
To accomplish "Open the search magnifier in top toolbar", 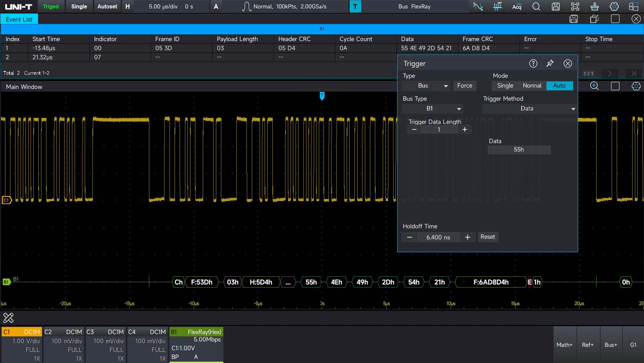I will tap(536, 6).
